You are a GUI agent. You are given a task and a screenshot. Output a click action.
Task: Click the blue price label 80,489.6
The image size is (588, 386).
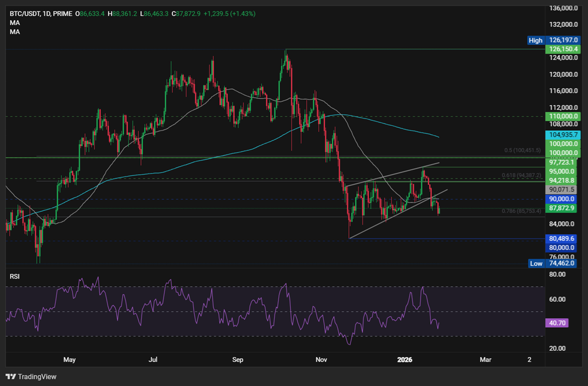pyautogui.click(x=561, y=237)
